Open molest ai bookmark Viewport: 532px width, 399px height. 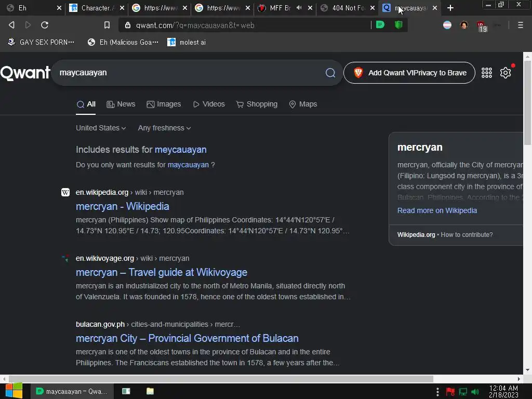[187, 43]
